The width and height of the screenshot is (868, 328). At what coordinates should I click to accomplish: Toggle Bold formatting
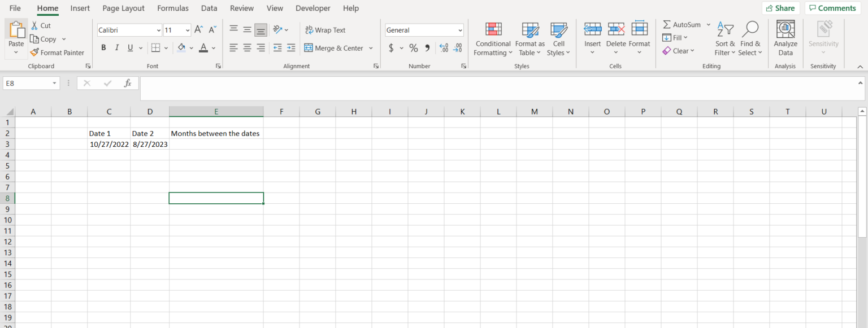(103, 48)
